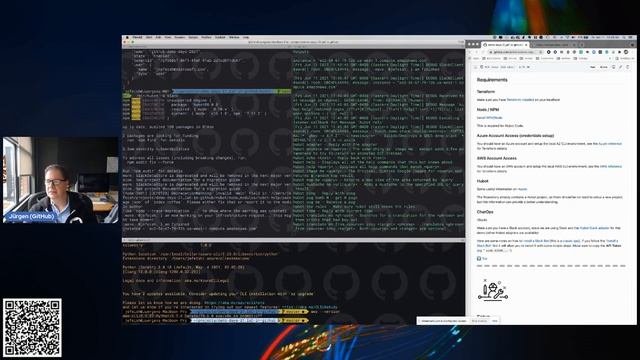Open the Apple menu
640x360 pixels.
(x=127, y=38)
